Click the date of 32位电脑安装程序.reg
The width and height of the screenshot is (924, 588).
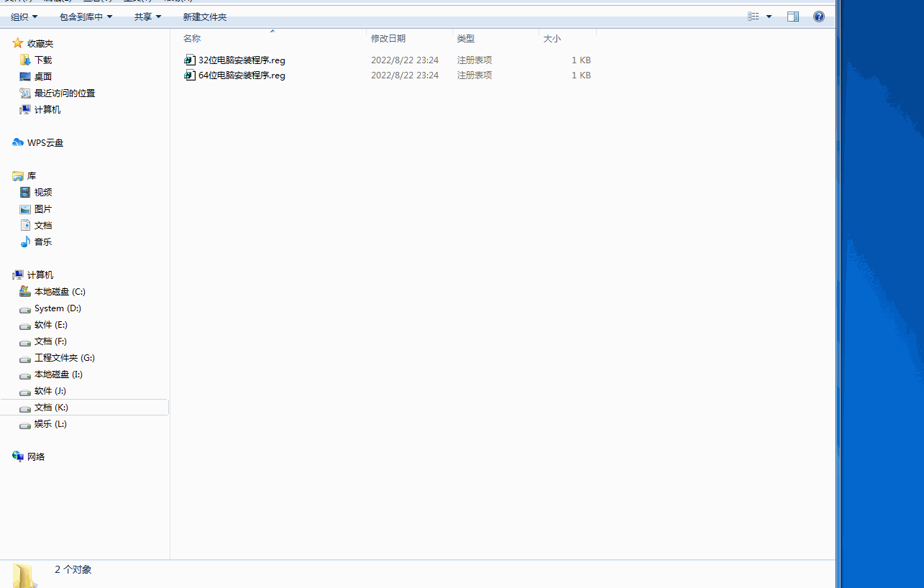[x=405, y=60]
